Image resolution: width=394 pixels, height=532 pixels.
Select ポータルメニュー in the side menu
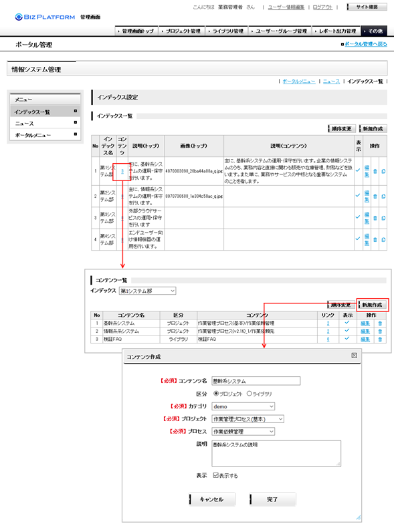tap(45, 135)
